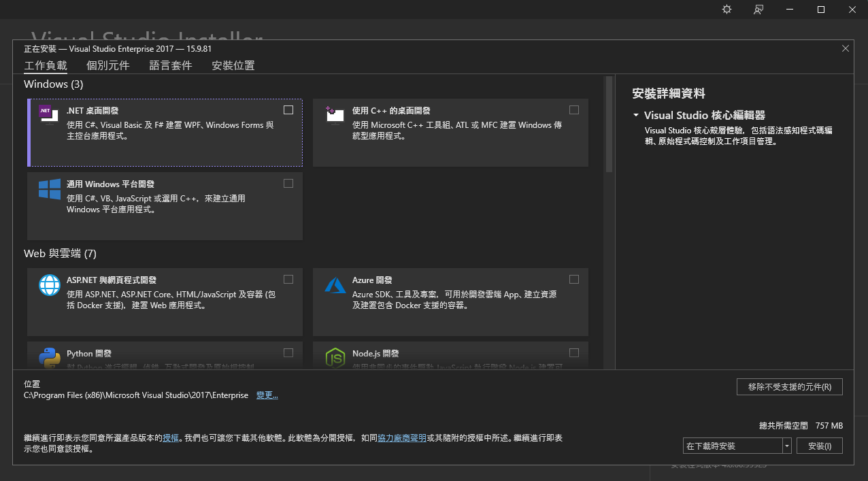Click the install path C:\Program Files (x86) text

coord(136,395)
